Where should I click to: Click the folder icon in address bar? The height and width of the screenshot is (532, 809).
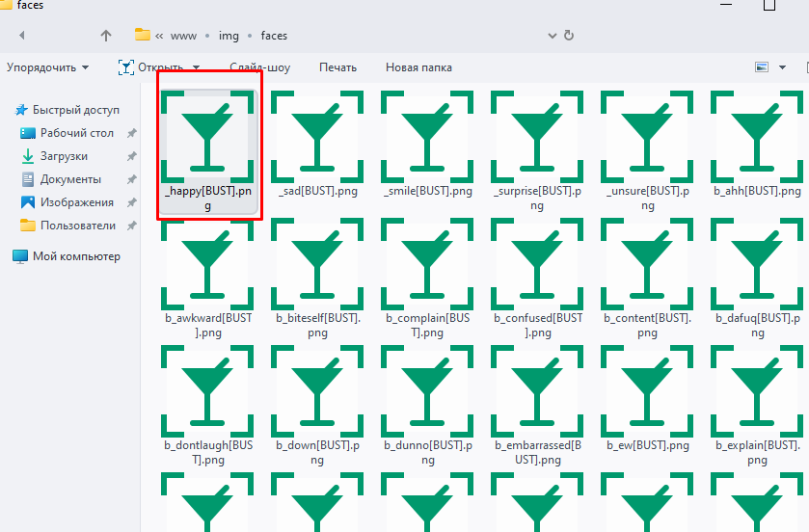[142, 35]
